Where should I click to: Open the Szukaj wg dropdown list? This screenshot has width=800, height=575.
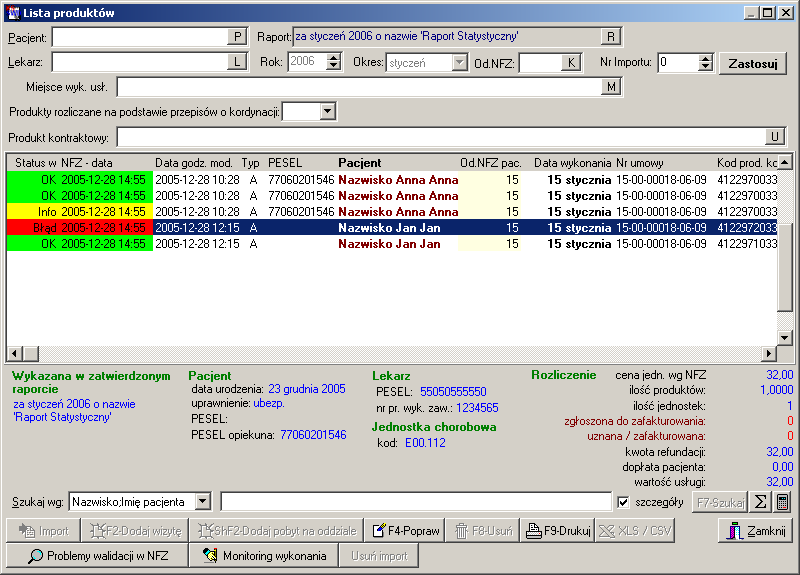click(203, 502)
